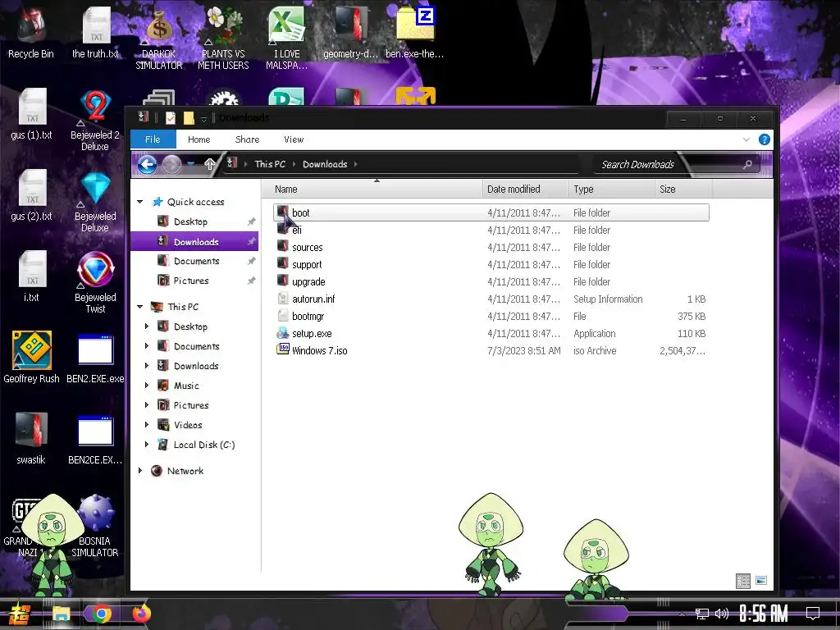840x630 pixels.
Task: Click This PC in address bar
Action: point(270,164)
